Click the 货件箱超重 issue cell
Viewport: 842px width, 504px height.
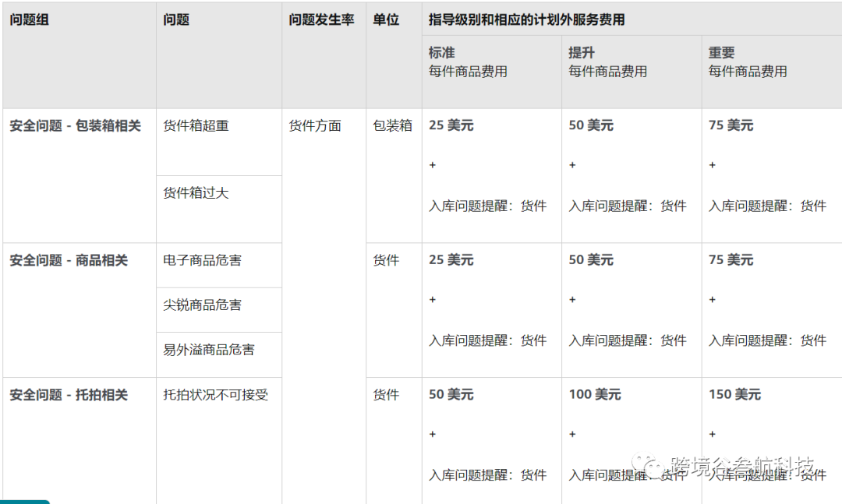click(x=196, y=125)
